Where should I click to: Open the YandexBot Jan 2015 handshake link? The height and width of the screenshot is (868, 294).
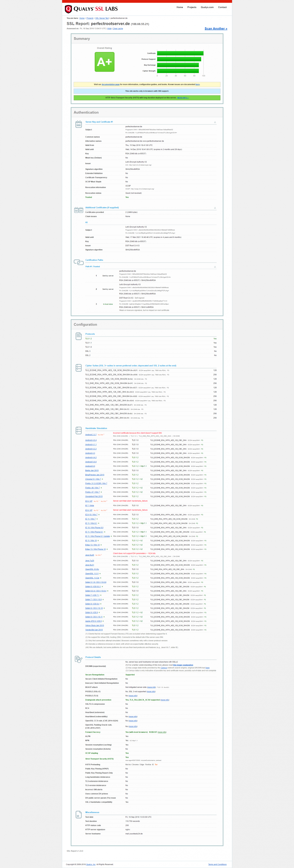click(94, 630)
